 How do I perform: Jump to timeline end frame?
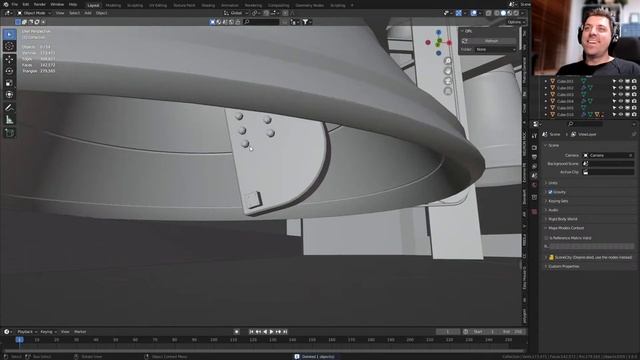[x=285, y=332]
